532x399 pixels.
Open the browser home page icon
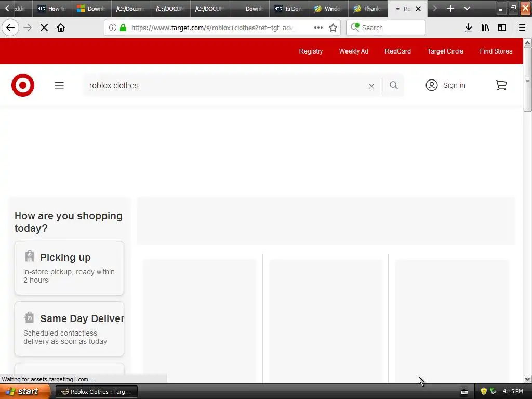(61, 28)
